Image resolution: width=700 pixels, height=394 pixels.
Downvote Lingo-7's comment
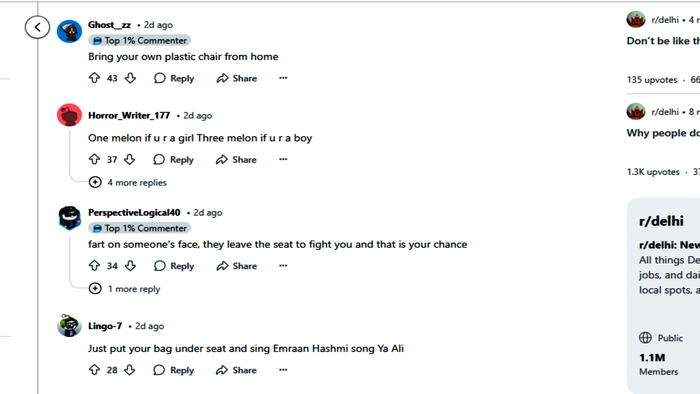point(130,370)
